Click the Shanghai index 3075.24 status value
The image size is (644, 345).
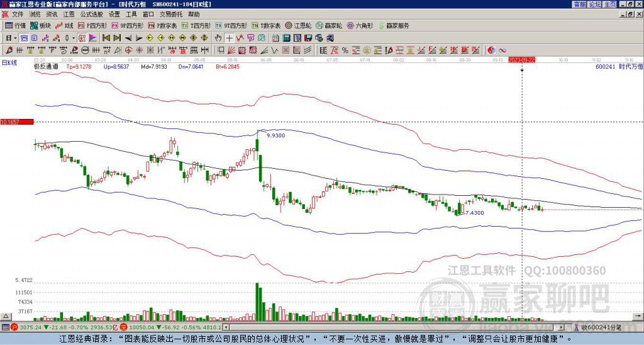coord(30,328)
